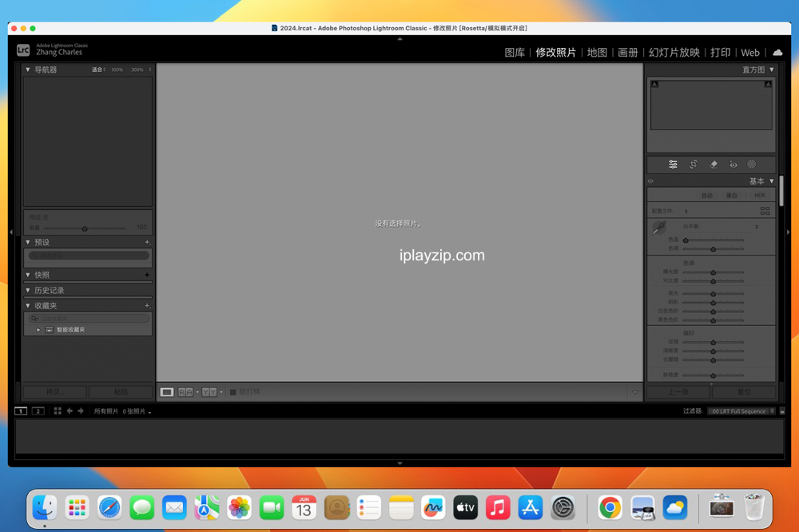Adjust the Exposure slider handle

point(713,272)
